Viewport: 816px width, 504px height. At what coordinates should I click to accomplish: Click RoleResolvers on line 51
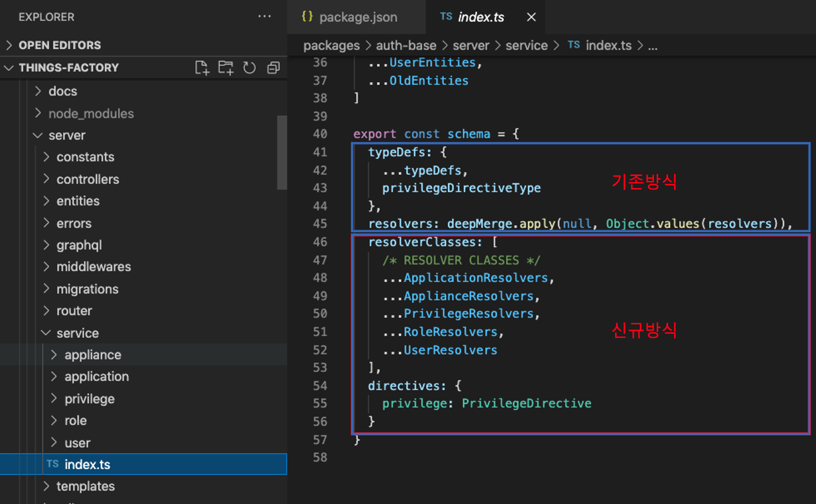[450, 332]
